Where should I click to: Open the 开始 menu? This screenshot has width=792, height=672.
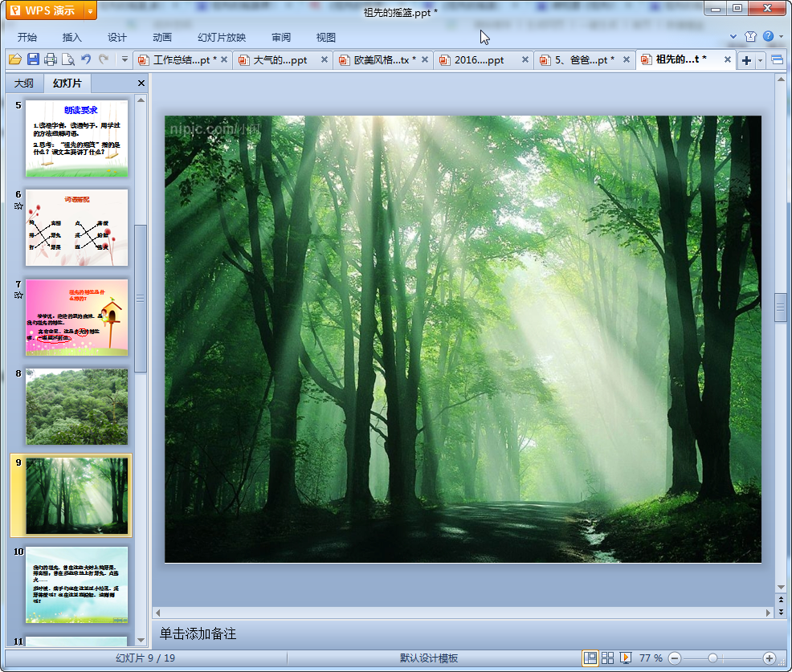click(27, 38)
